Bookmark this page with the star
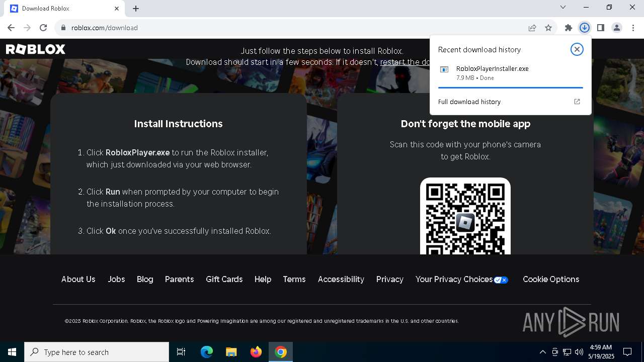 click(x=548, y=28)
